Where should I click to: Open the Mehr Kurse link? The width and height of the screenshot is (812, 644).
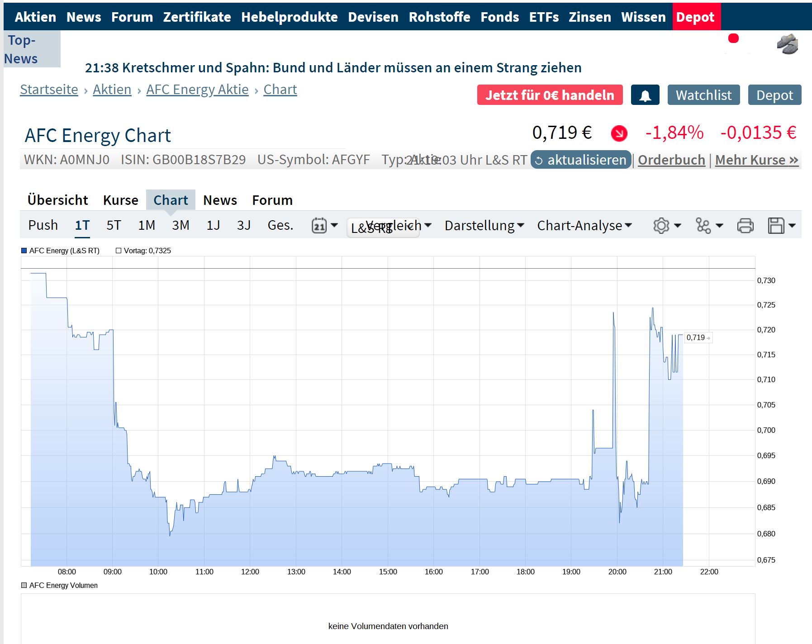(757, 160)
